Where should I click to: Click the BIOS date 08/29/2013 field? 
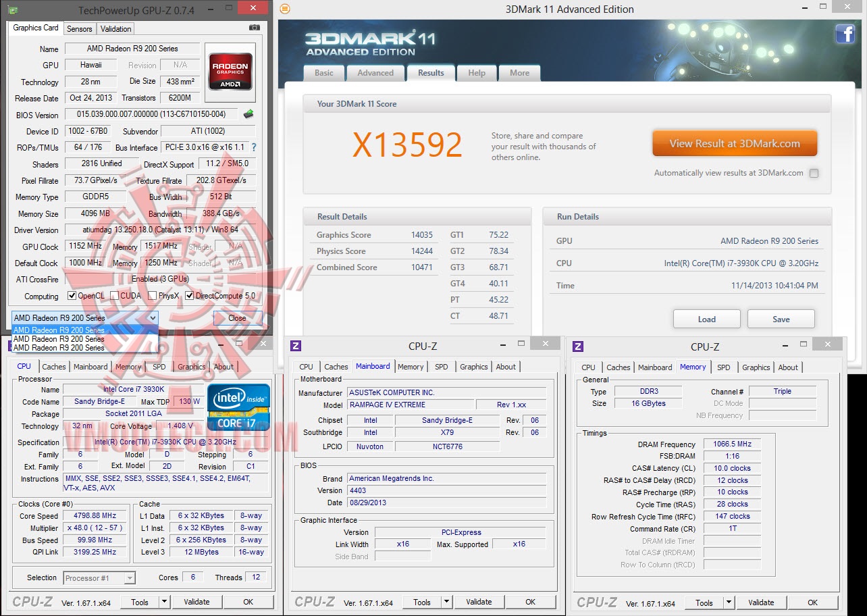(447, 503)
